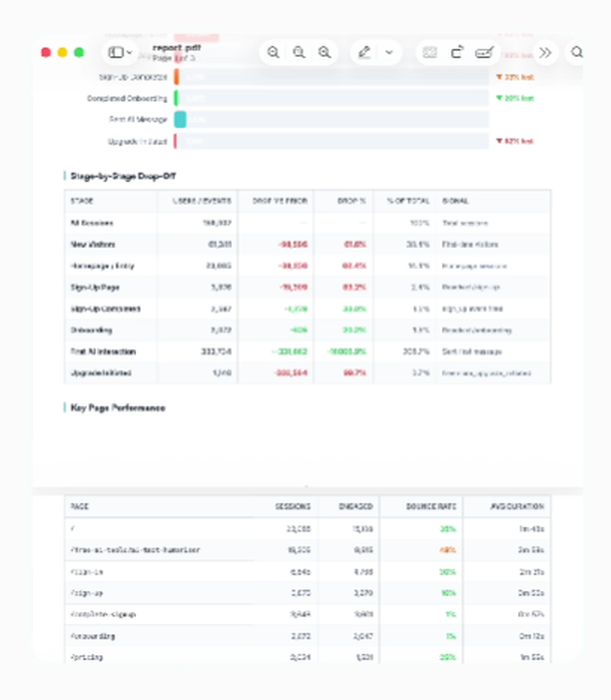This screenshot has width=611, height=700.
Task: Click the rotate page icon
Action: coord(457,53)
